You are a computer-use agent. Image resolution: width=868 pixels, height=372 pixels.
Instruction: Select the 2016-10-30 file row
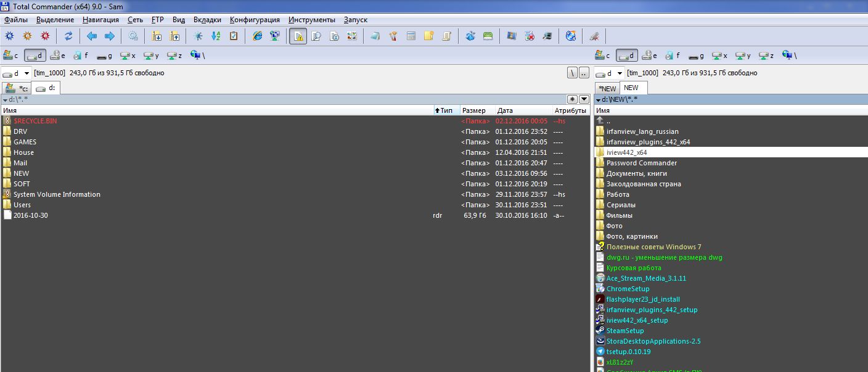pyautogui.click(x=295, y=215)
